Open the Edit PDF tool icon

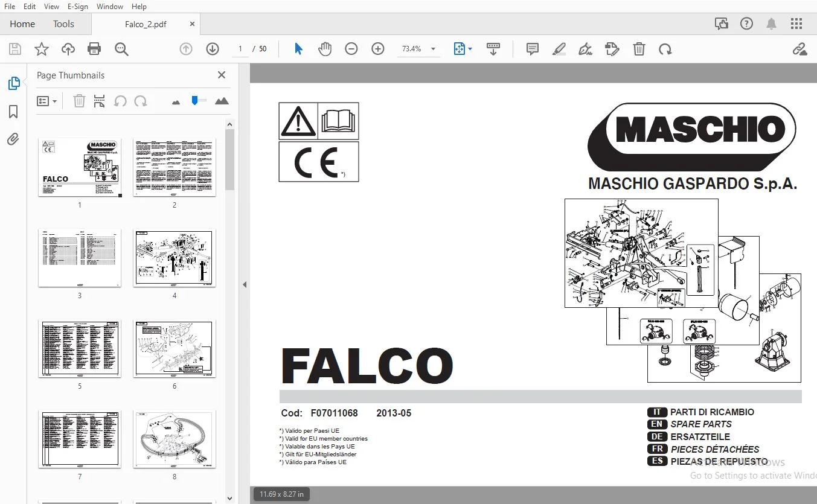click(612, 49)
